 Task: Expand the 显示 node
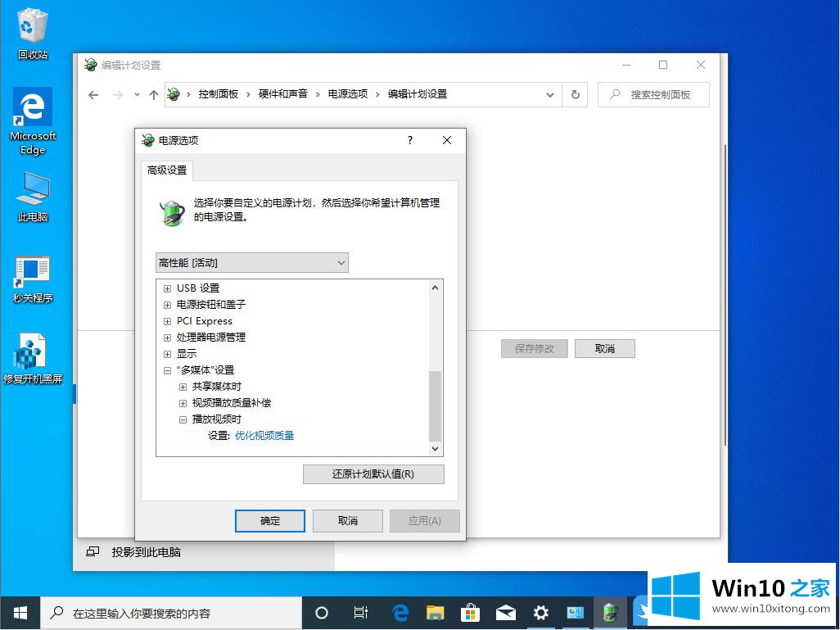coord(167,355)
